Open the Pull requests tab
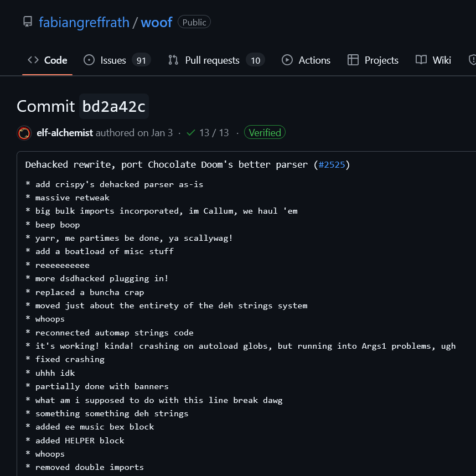Viewport: 476px width, 476px height. pyautogui.click(x=216, y=60)
